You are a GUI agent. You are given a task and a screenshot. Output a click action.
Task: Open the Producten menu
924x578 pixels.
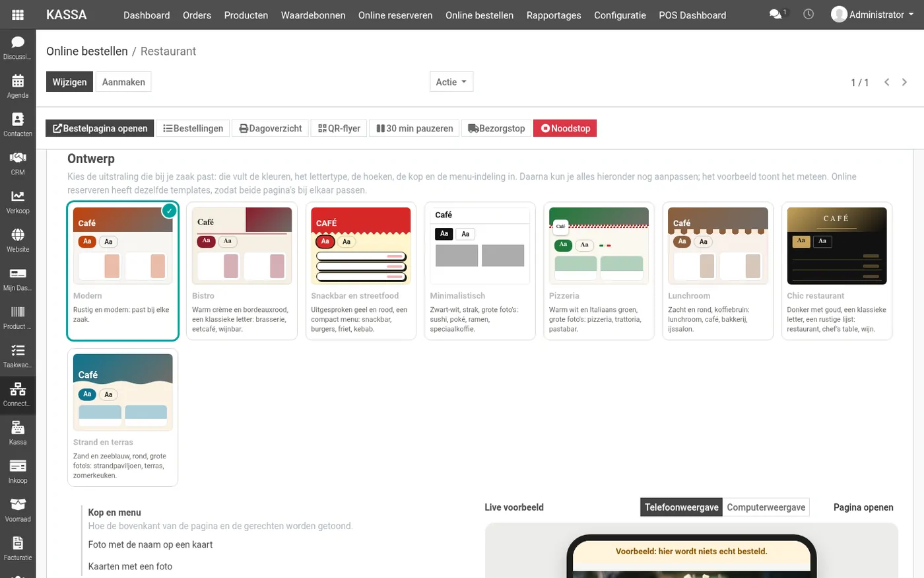pyautogui.click(x=246, y=15)
